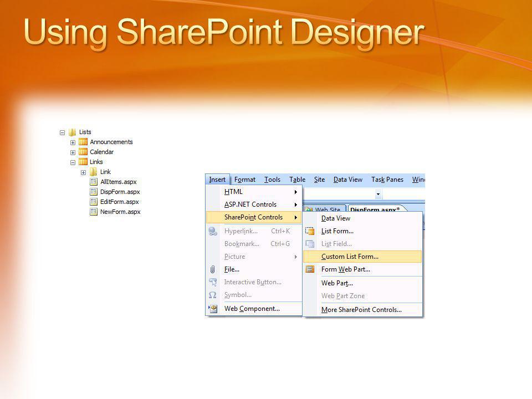Open the Format menu
This screenshot has width=532, height=399.
pyautogui.click(x=245, y=180)
